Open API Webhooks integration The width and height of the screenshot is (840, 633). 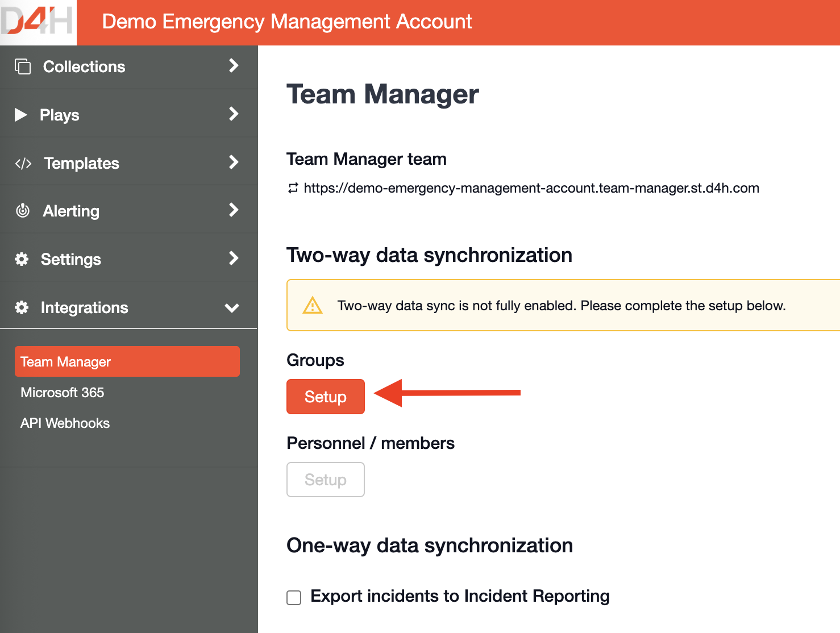(x=65, y=423)
